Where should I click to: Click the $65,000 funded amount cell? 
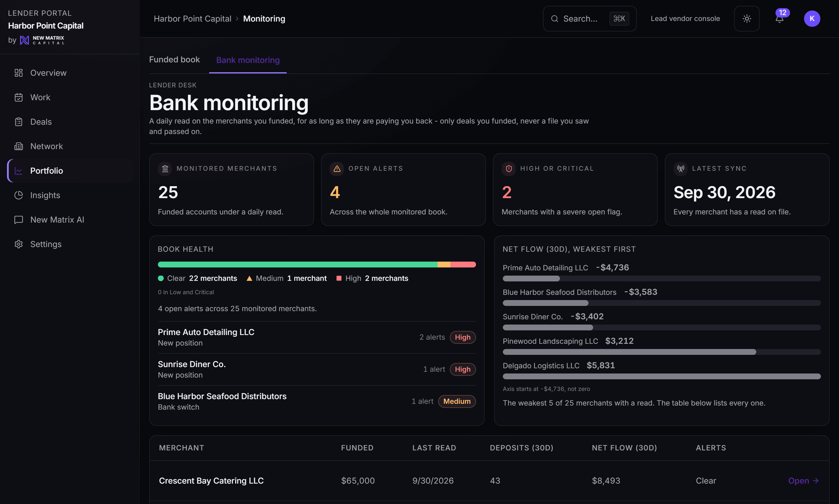(358, 481)
